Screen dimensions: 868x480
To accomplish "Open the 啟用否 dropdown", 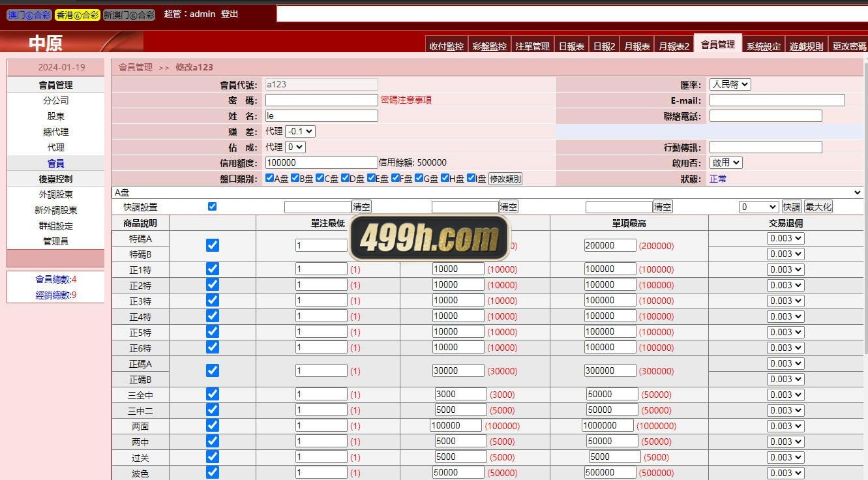I will click(726, 162).
